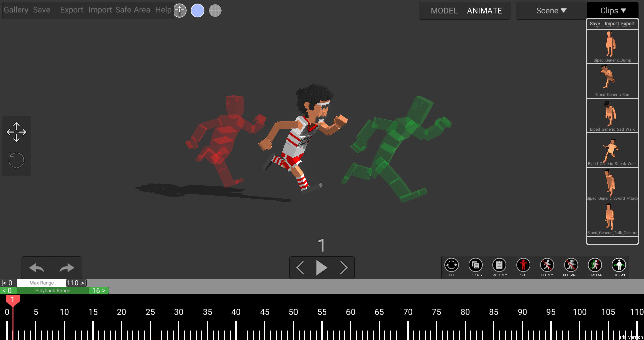
Task: Toggle GHOST ON off
Action: 595,265
